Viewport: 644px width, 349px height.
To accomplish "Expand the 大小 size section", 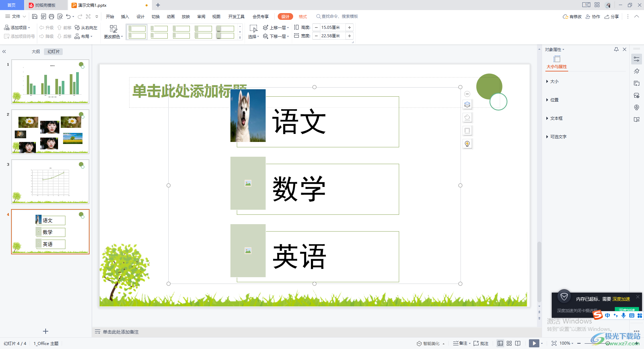I will (552, 82).
